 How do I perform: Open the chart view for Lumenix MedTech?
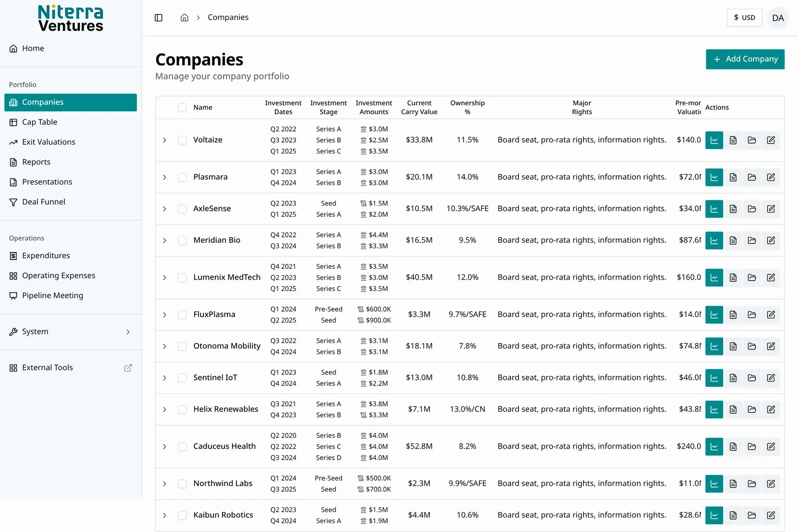coord(714,277)
